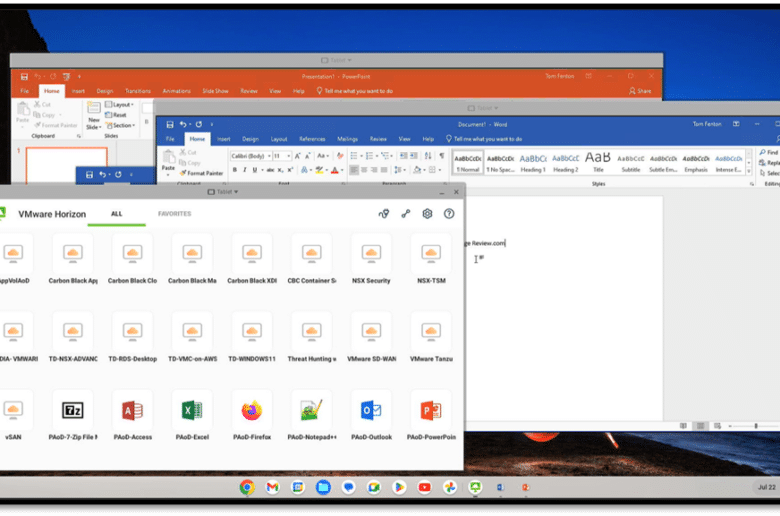The width and height of the screenshot is (780, 516).
Task: Open the Transitions tab in PowerPoint
Action: coord(138,91)
